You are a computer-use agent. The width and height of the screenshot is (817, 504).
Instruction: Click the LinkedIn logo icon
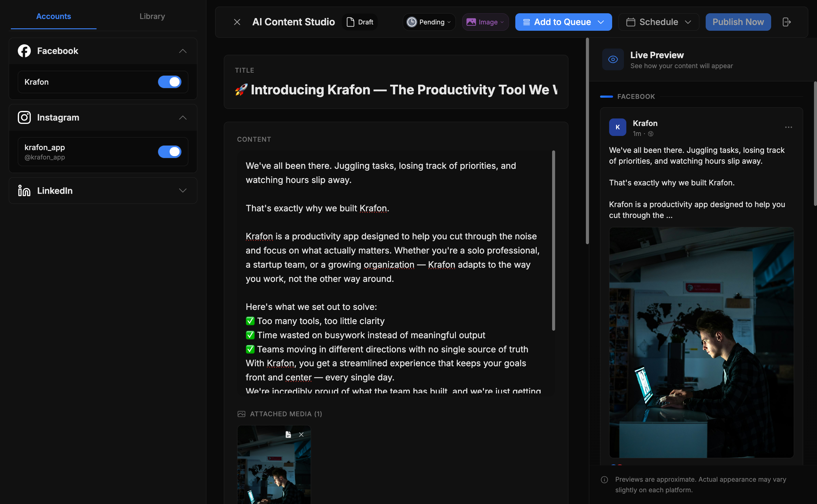click(x=24, y=191)
